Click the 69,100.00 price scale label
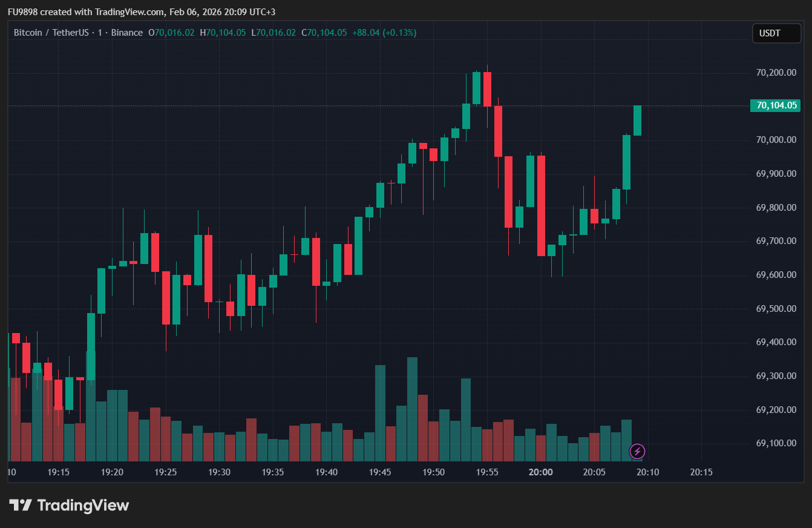The image size is (812, 528). [776, 443]
